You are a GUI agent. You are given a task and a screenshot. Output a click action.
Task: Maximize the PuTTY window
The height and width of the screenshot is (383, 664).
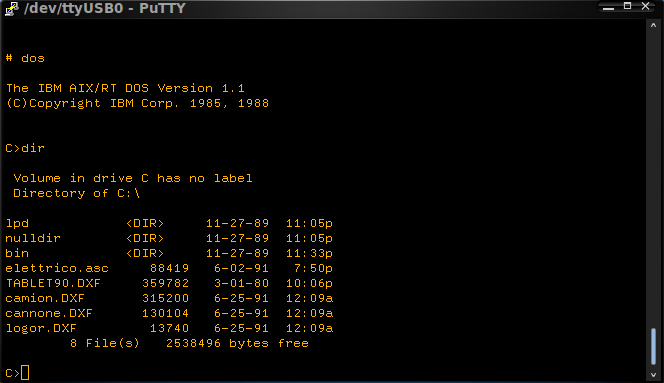click(x=628, y=6)
